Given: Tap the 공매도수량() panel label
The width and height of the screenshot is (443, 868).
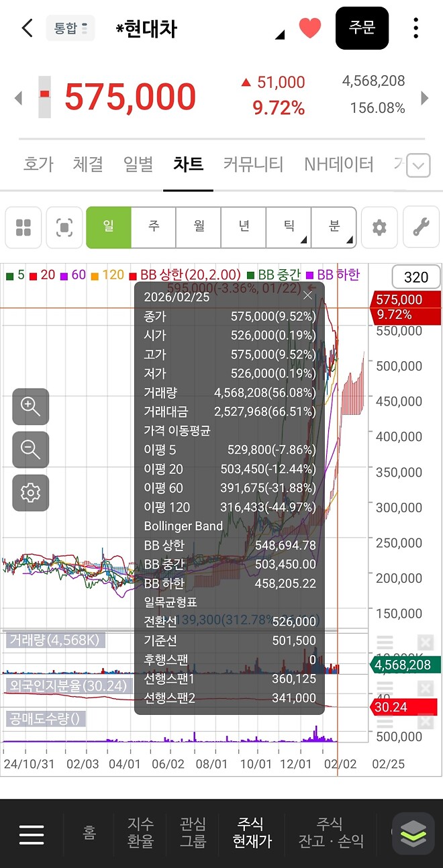Looking at the screenshot, I should tap(46, 719).
